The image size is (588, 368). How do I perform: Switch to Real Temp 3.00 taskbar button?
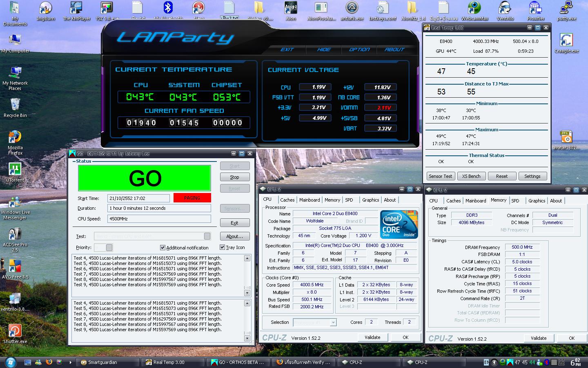pyautogui.click(x=173, y=362)
